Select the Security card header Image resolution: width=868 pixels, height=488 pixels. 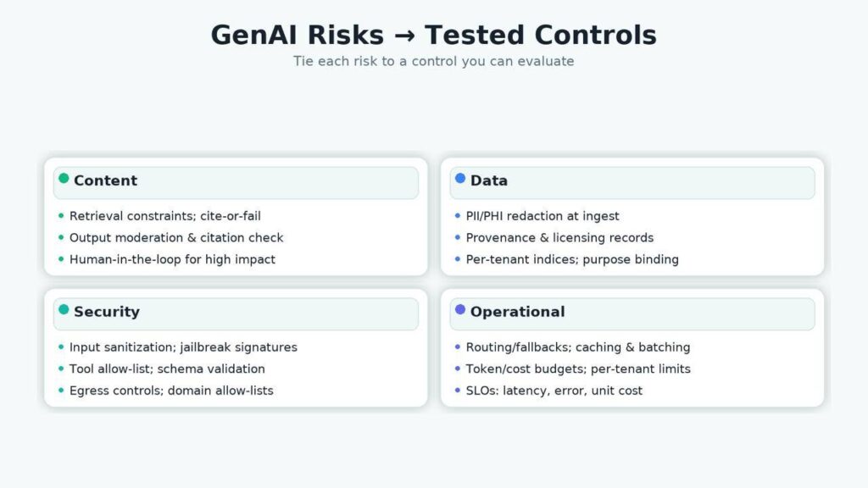236,313
